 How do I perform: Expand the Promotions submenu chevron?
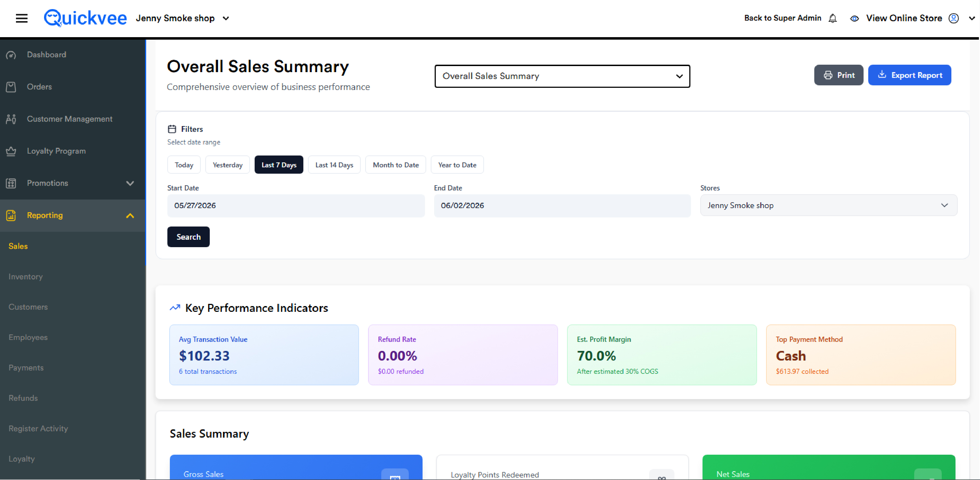coord(130,183)
